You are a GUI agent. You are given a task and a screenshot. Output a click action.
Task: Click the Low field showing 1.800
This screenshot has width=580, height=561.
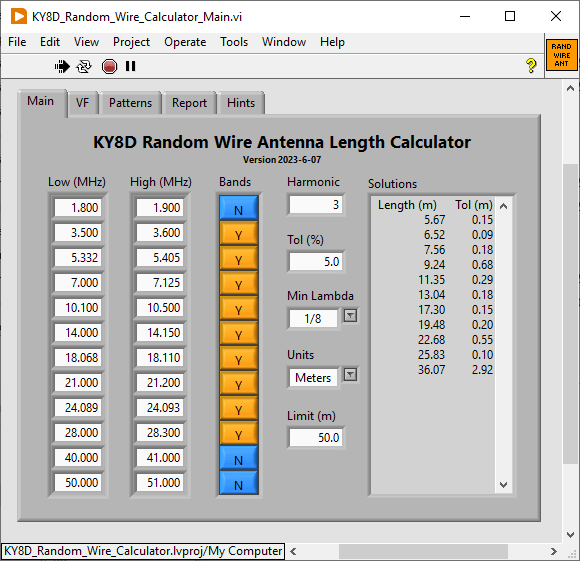pos(78,207)
